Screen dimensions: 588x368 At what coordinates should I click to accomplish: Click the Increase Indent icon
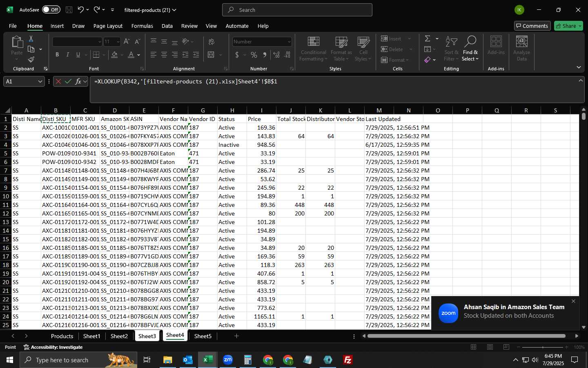196,54
